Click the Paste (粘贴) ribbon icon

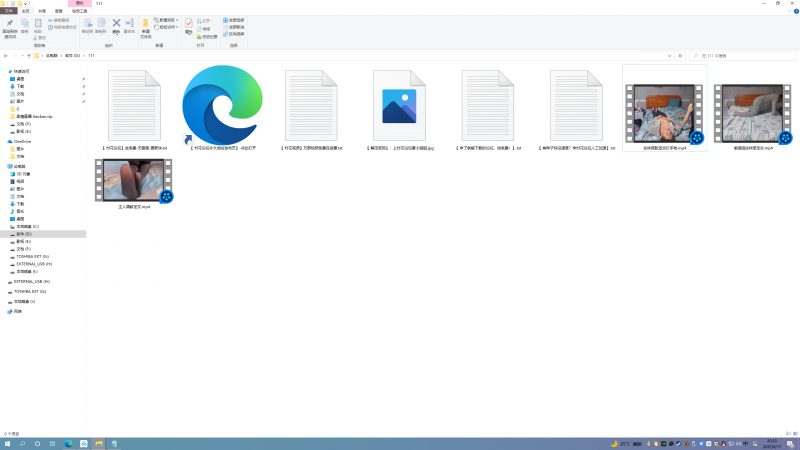click(x=38, y=24)
